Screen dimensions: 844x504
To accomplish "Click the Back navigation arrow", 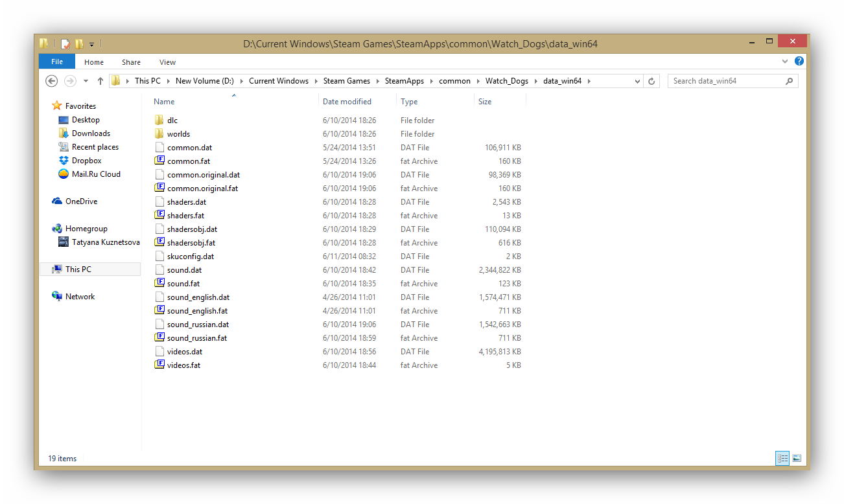I will [52, 81].
